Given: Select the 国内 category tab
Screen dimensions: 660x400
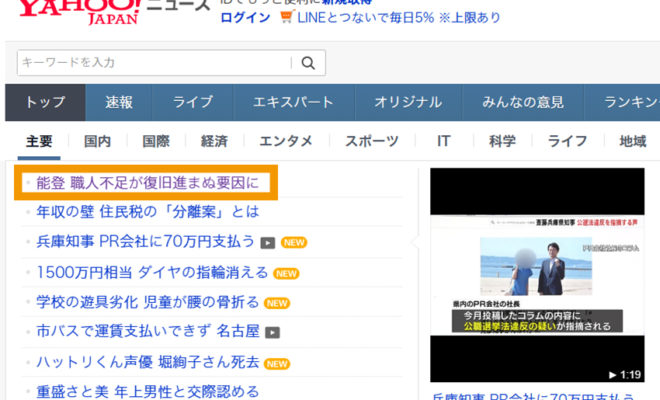Looking at the screenshot, I should tap(97, 141).
